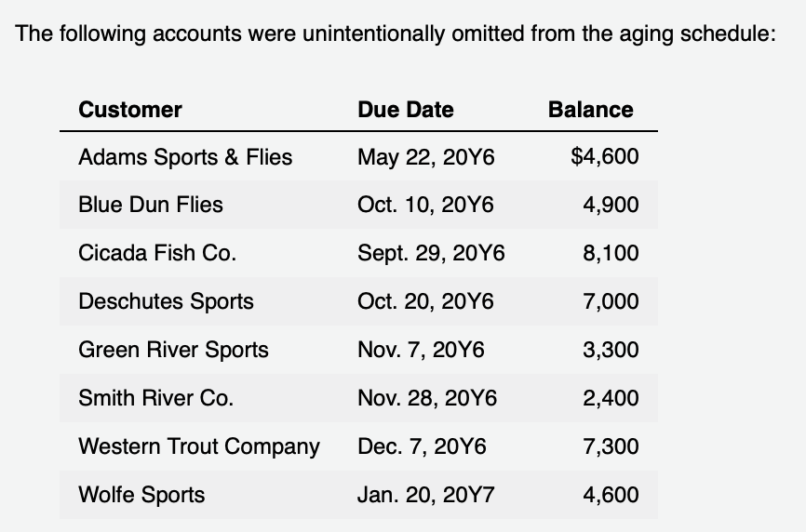
Task: Click the Dec. 7, 20Y6 due date
Action: click(422, 446)
